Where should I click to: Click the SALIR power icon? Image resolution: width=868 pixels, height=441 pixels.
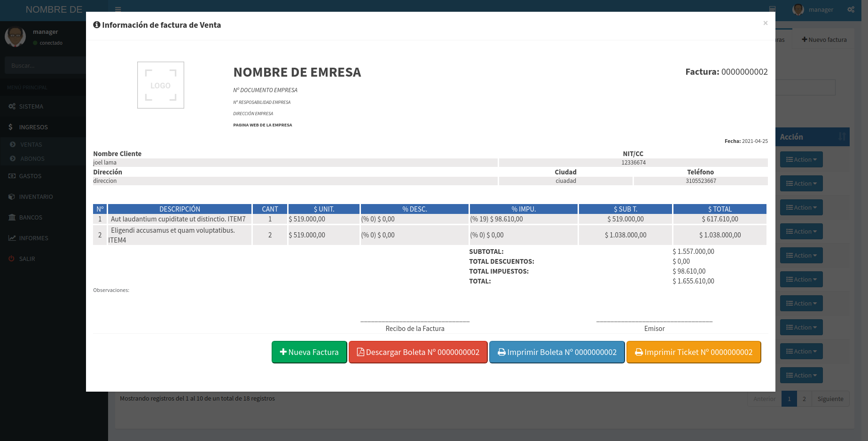coord(12,259)
